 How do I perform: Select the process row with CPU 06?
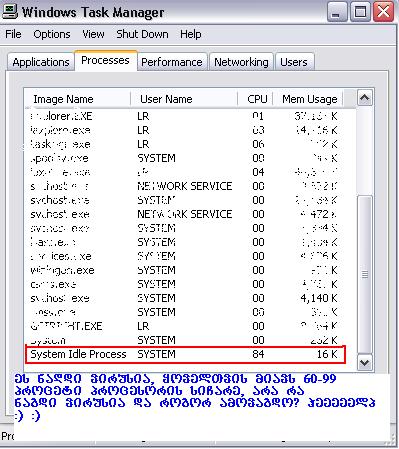pyautogui.click(x=184, y=144)
